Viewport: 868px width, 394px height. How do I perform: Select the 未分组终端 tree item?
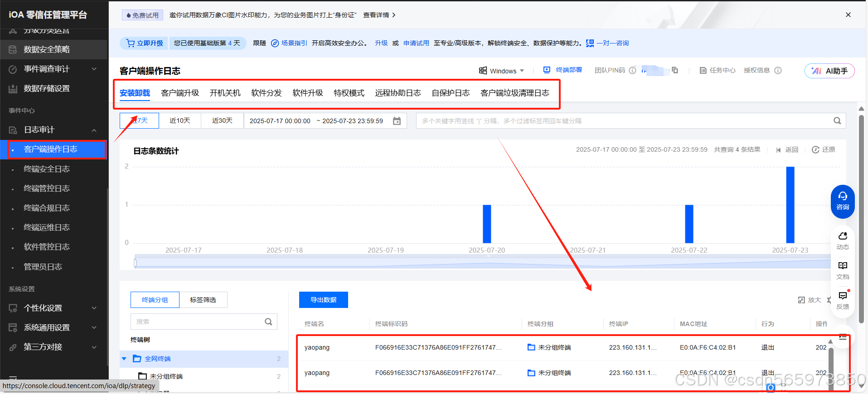(166, 376)
